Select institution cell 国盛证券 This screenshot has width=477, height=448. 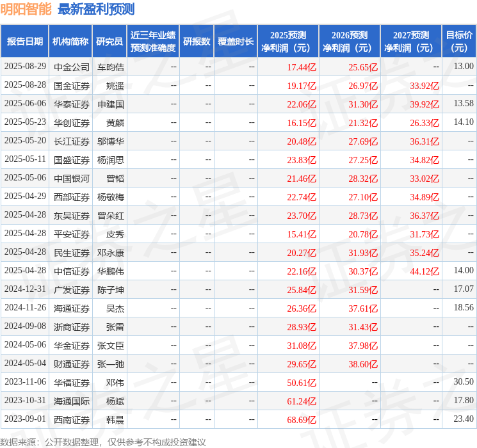pyautogui.click(x=72, y=160)
